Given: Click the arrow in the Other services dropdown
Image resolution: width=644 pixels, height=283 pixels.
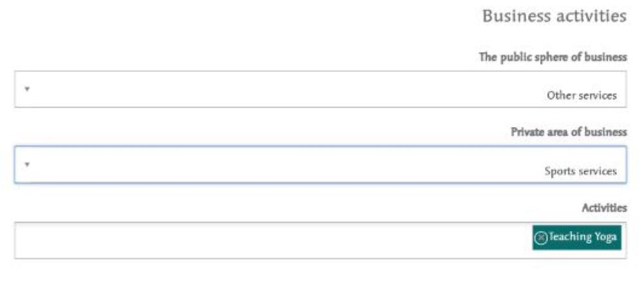Looking at the screenshot, I should pos(27,88).
